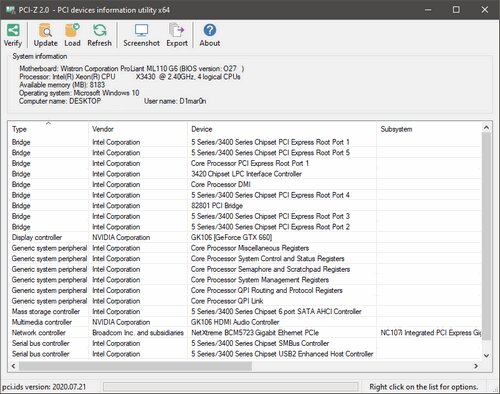Select Core Processor Miscellaneous Registers row
The width and height of the screenshot is (500, 394).
[x=245, y=248]
